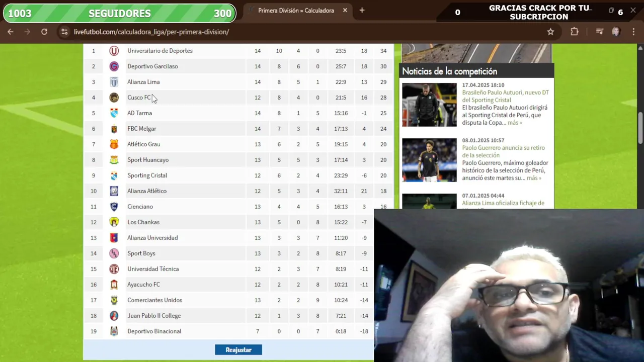
Task: Open Ayacucho FC team link
Action: pos(143,285)
